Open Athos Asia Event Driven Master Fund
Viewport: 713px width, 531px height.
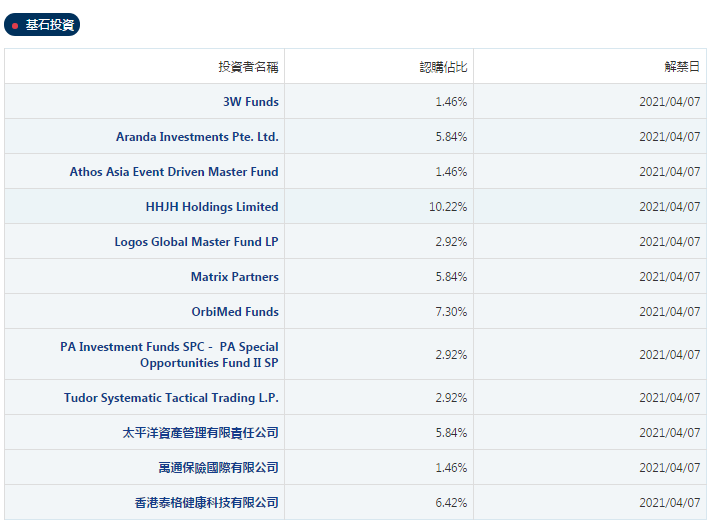[174, 171]
